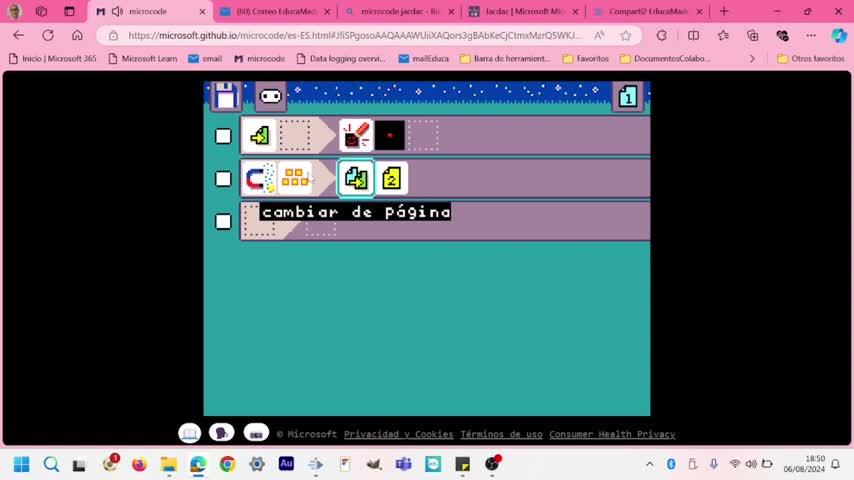Expand Otros favoritos folder
This screenshot has height=480, width=854.
tap(810, 58)
